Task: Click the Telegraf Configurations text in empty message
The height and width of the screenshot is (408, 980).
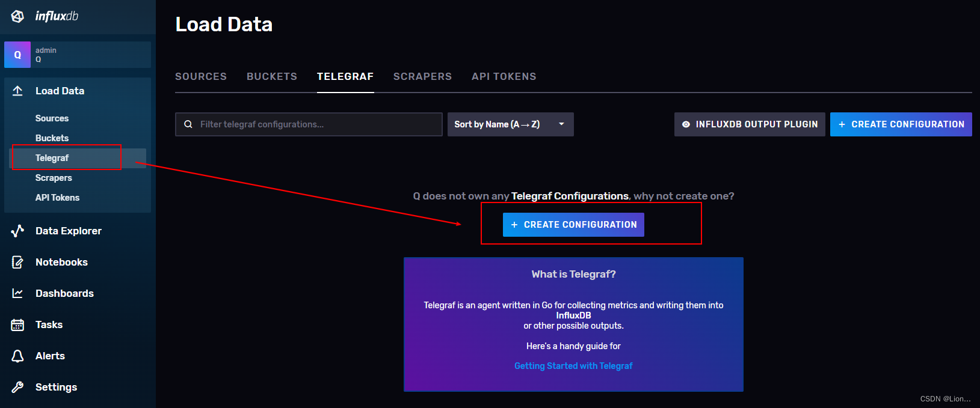Action: click(x=570, y=196)
